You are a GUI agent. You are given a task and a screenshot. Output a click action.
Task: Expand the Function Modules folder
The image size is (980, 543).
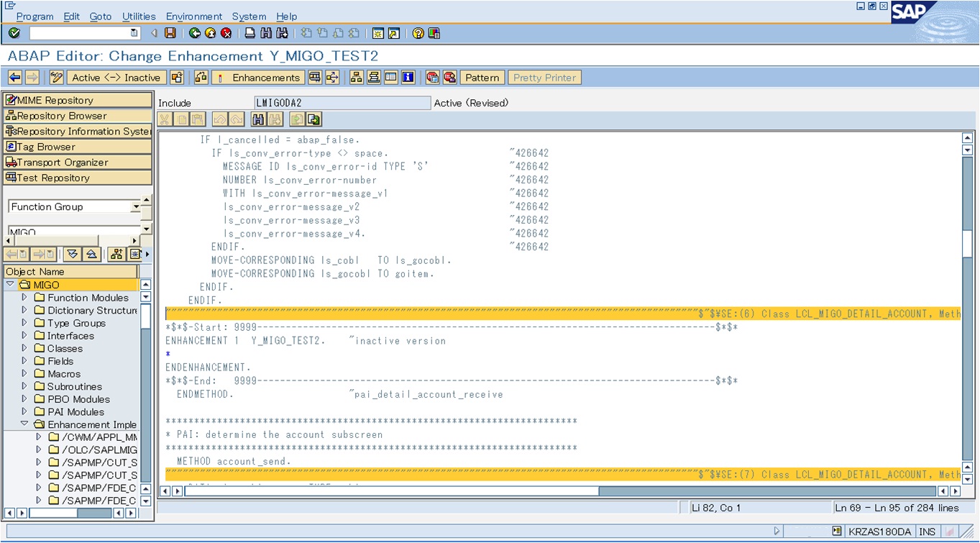point(23,297)
